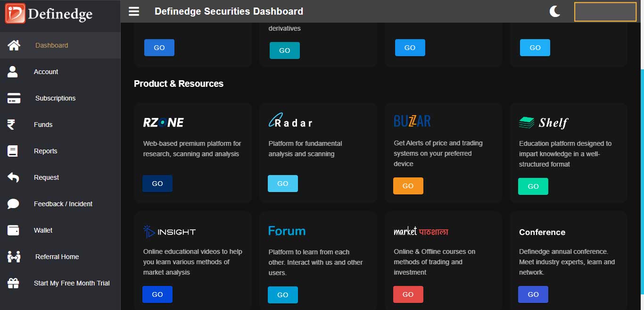Click the RZONE logo
The width and height of the screenshot is (644, 310).
pyautogui.click(x=163, y=123)
